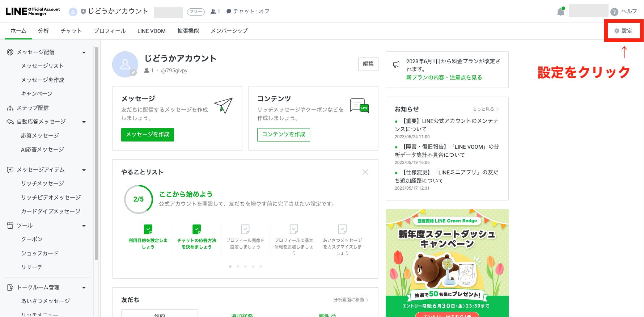
Task: Click the friends count icon in header
Action: tap(213, 12)
